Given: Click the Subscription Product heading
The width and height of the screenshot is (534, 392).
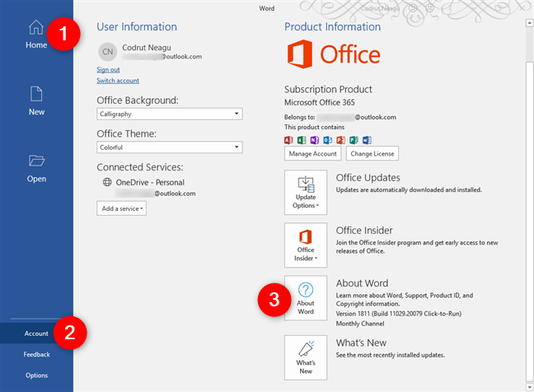Looking at the screenshot, I should point(328,89).
